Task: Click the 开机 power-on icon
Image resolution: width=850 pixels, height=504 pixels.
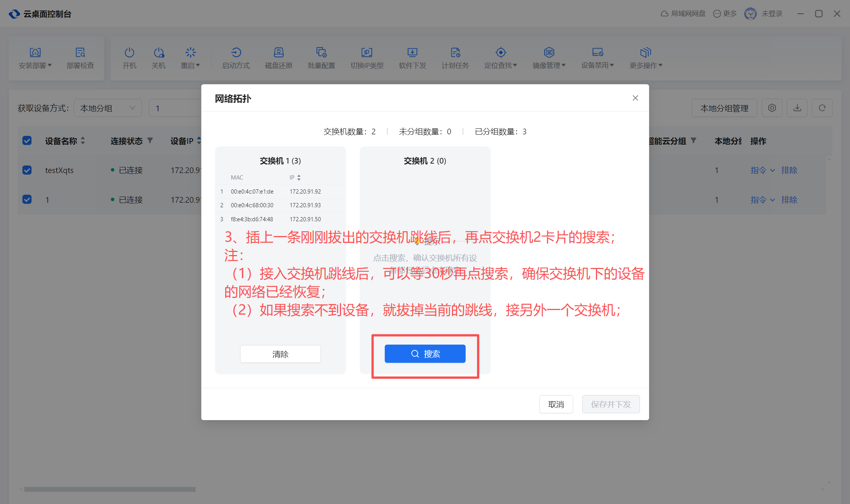Action: (x=129, y=53)
